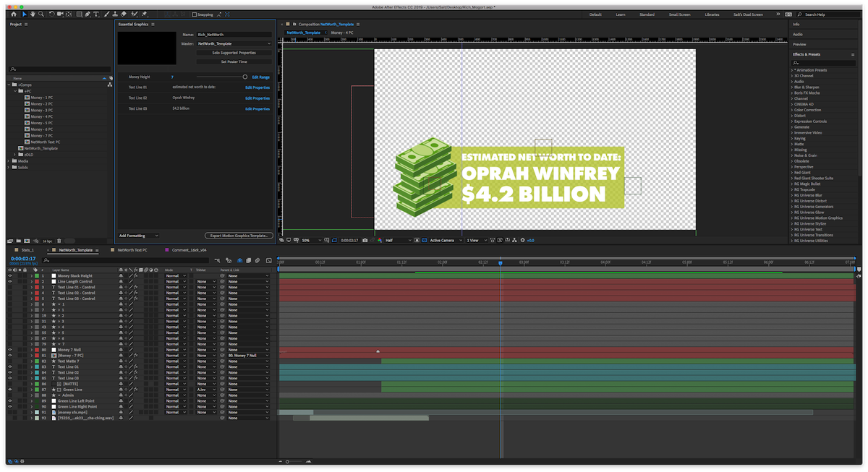The height and width of the screenshot is (472, 868).
Task: Enable the Snapping checkbox
Action: click(194, 14)
